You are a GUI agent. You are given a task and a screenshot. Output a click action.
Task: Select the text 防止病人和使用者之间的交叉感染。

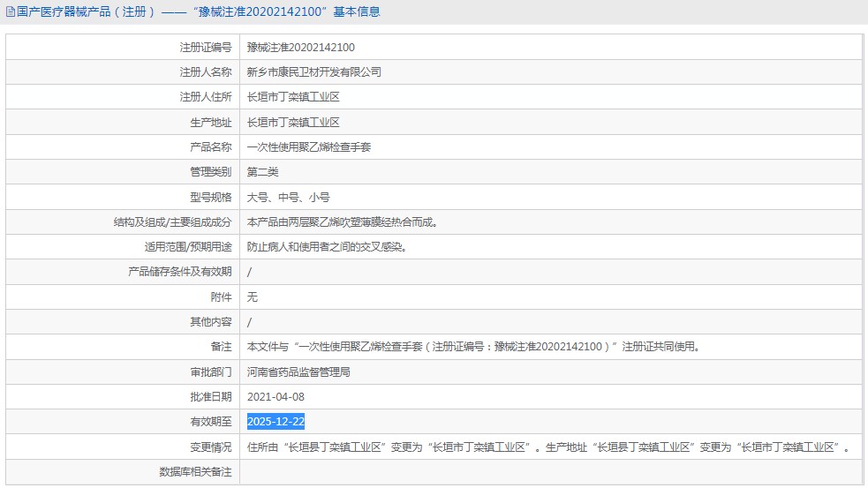tap(328, 247)
